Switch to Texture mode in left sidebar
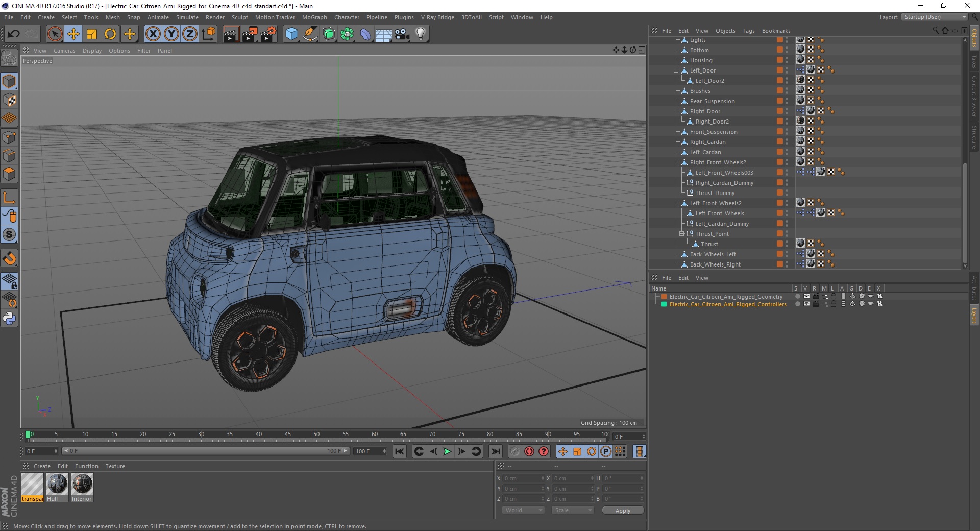 pyautogui.click(x=9, y=100)
